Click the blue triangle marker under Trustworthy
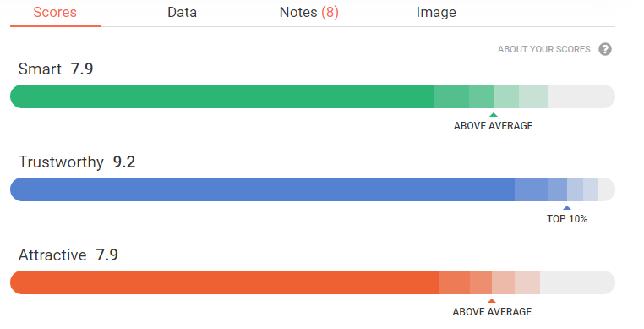 [567, 208]
